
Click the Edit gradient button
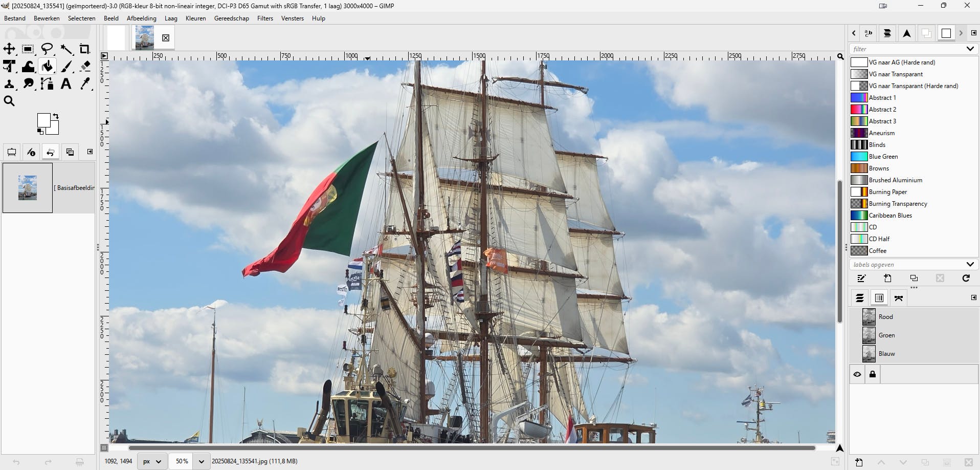[x=862, y=279]
